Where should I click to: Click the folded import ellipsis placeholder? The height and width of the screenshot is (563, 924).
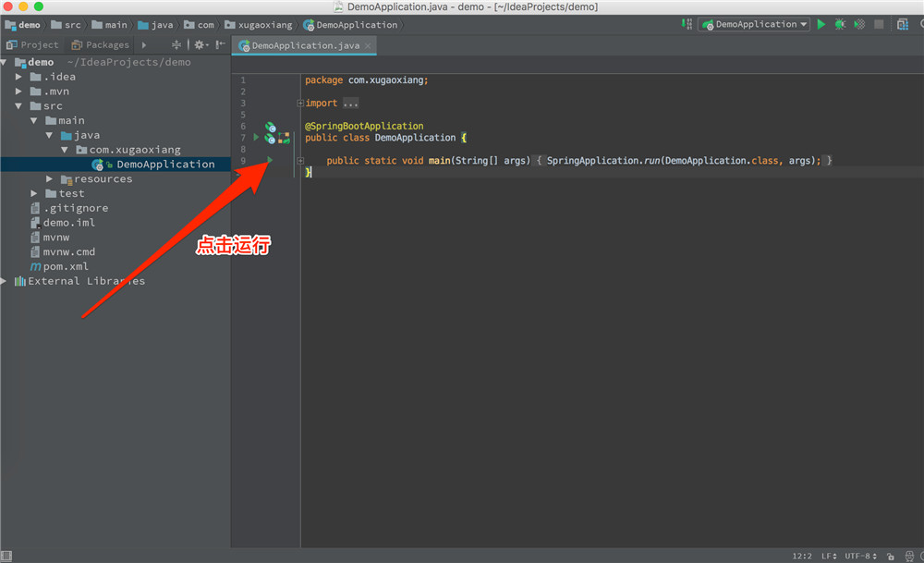point(350,104)
